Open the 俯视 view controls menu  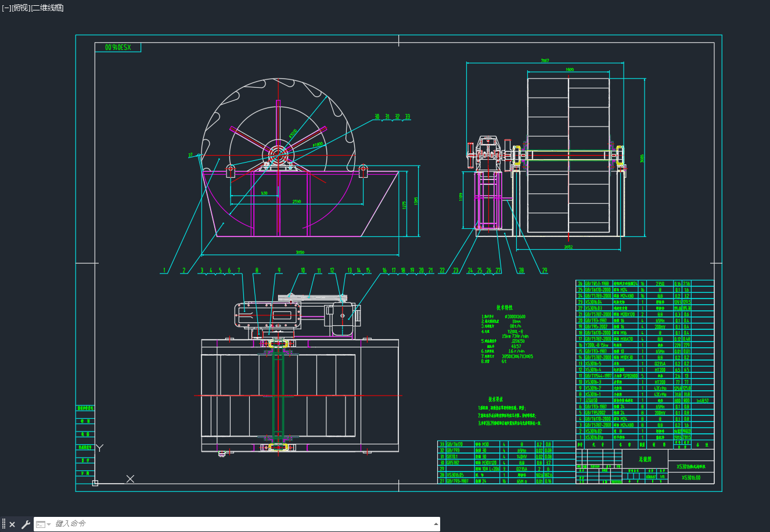21,8
